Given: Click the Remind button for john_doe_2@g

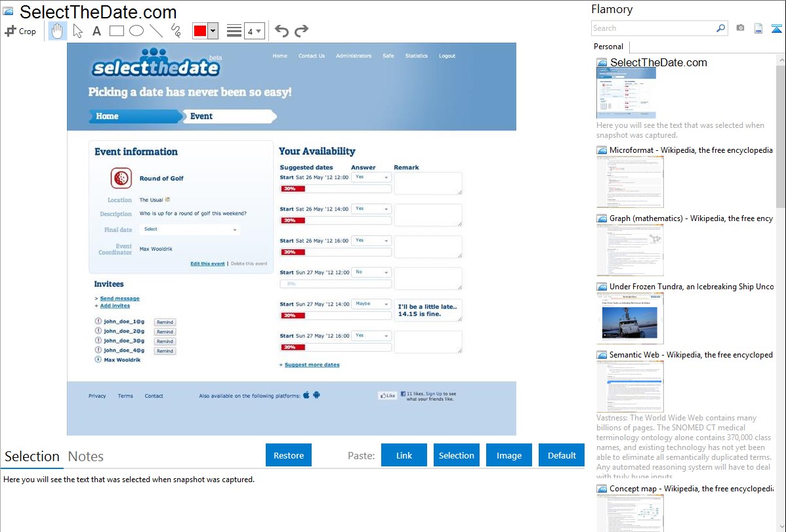Looking at the screenshot, I should tap(165, 331).
